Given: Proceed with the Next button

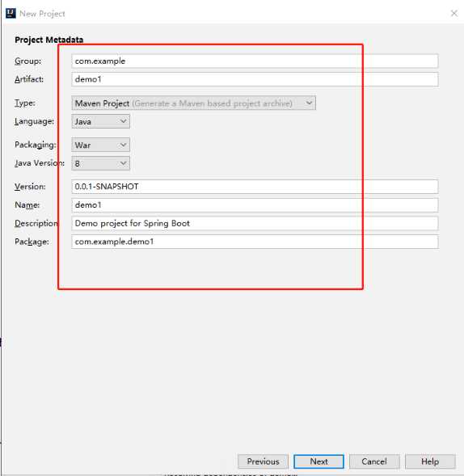Looking at the screenshot, I should [318, 461].
